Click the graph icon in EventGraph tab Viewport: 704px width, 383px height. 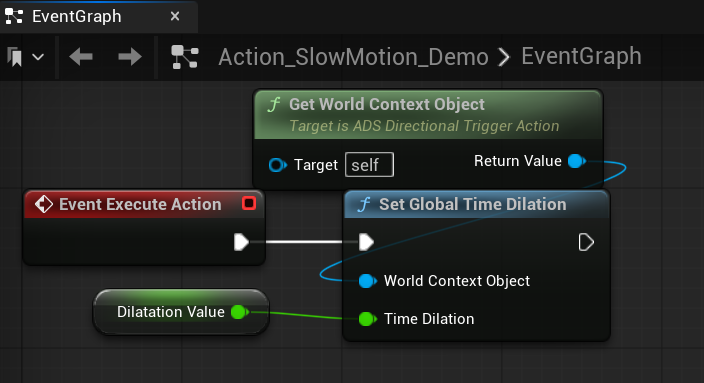click(14, 17)
